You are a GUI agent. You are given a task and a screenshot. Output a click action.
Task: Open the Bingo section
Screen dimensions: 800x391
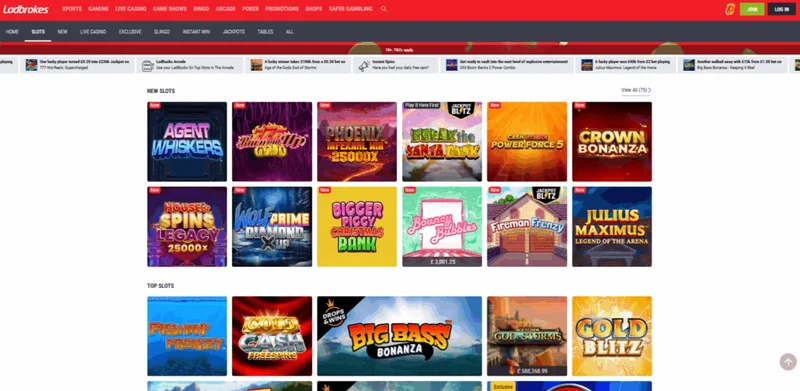201,9
